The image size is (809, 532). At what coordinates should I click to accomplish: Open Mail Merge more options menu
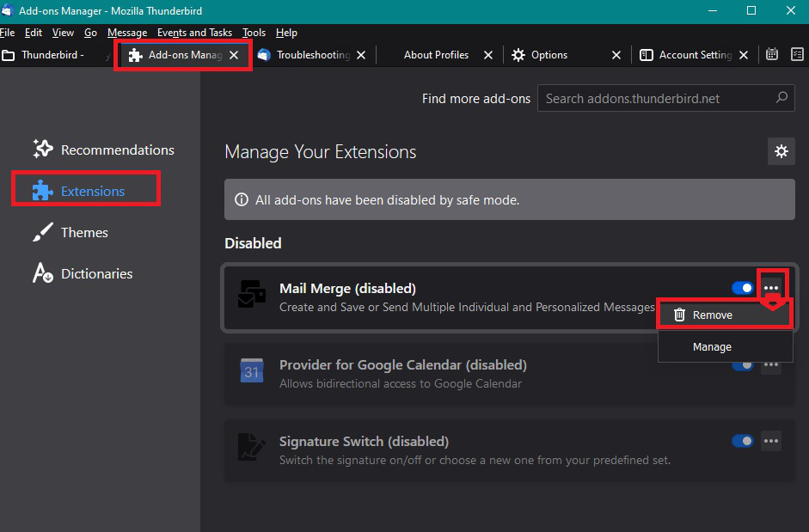click(x=771, y=288)
